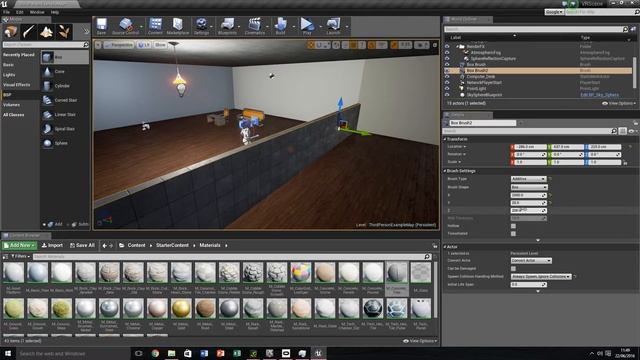Click the Unreal Engine taskbar icon
Viewport: 640px width, 360px height.
tap(318, 353)
